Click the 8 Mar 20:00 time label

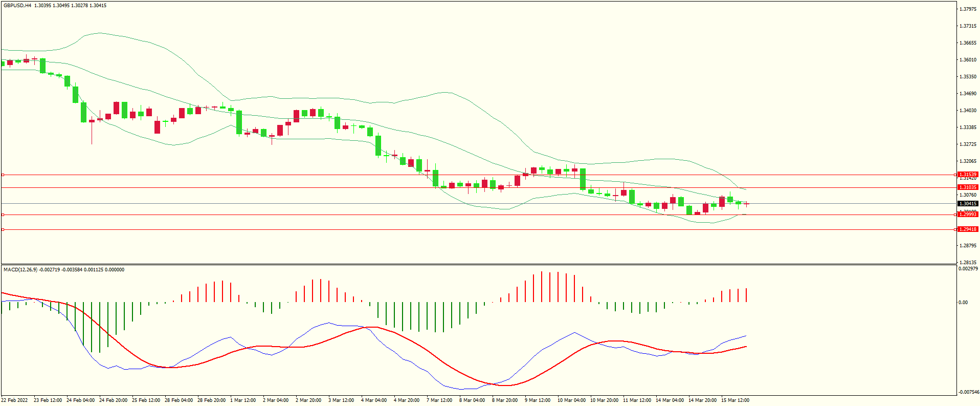[505, 400]
